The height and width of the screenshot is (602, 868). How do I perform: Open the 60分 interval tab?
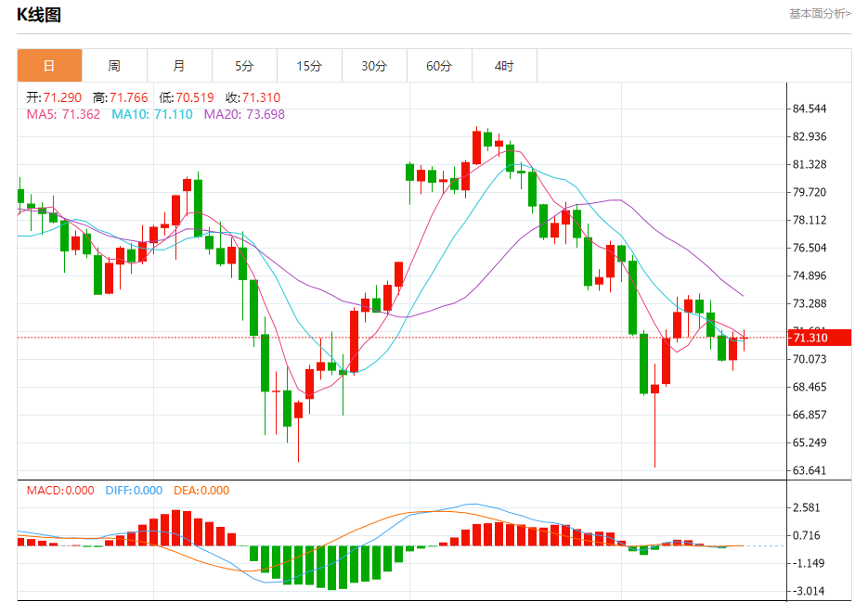(x=439, y=66)
